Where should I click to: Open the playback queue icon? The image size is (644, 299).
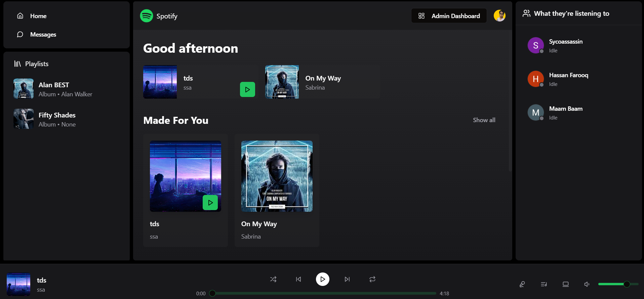(544, 284)
